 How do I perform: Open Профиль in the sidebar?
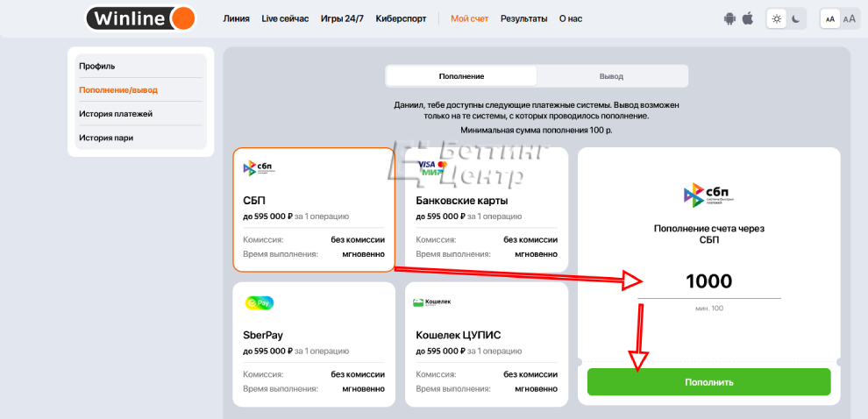[140, 66]
